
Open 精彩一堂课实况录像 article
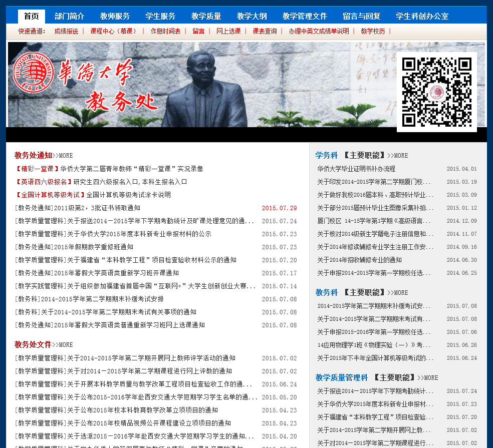(x=132, y=169)
